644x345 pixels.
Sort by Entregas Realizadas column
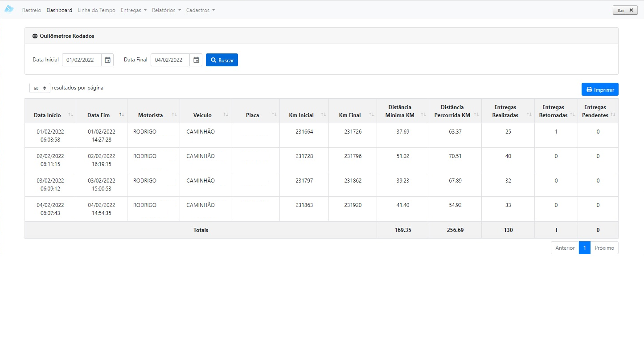tap(505, 111)
